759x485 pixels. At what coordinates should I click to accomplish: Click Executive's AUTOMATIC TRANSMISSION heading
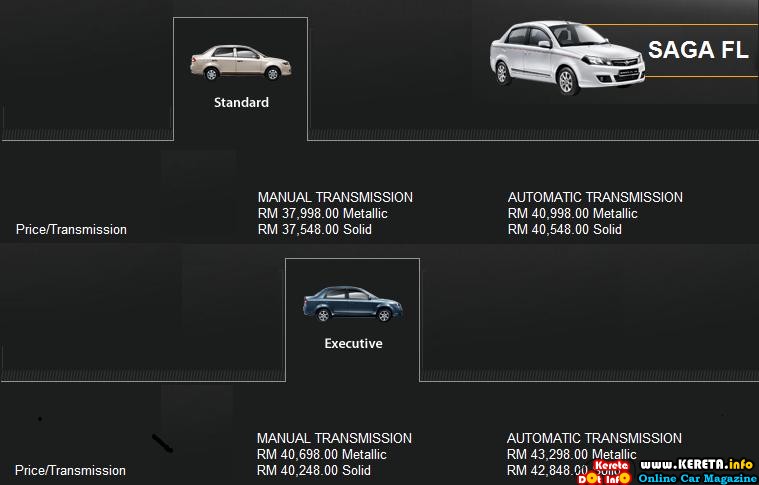coord(594,438)
